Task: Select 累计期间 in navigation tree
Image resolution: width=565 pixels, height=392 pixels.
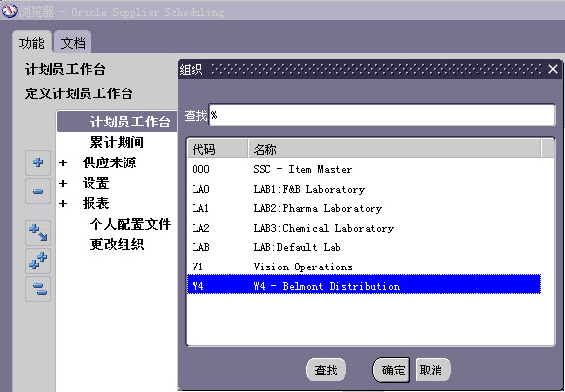Action: click(x=117, y=142)
